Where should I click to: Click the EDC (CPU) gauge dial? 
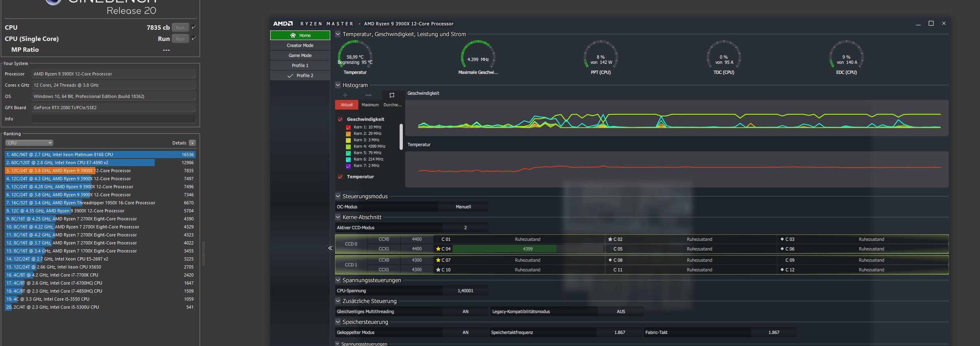[x=847, y=54]
